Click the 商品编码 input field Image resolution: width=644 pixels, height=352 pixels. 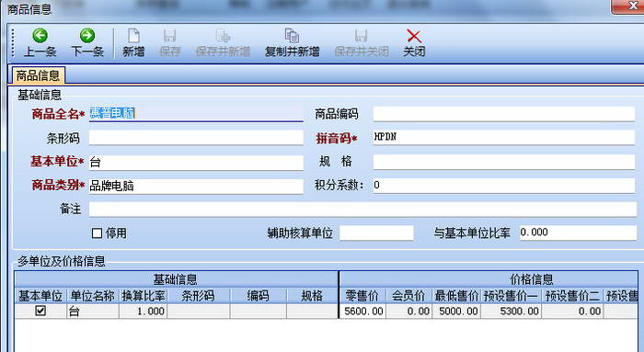504,114
